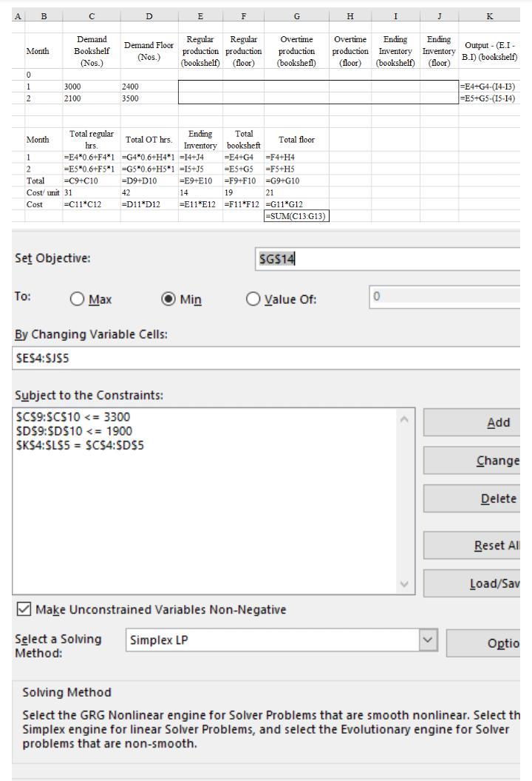Image resolution: width=532 pixels, height=781 pixels.
Task: Click the =F5+H5 total floor cell
Action: [x=296, y=169]
